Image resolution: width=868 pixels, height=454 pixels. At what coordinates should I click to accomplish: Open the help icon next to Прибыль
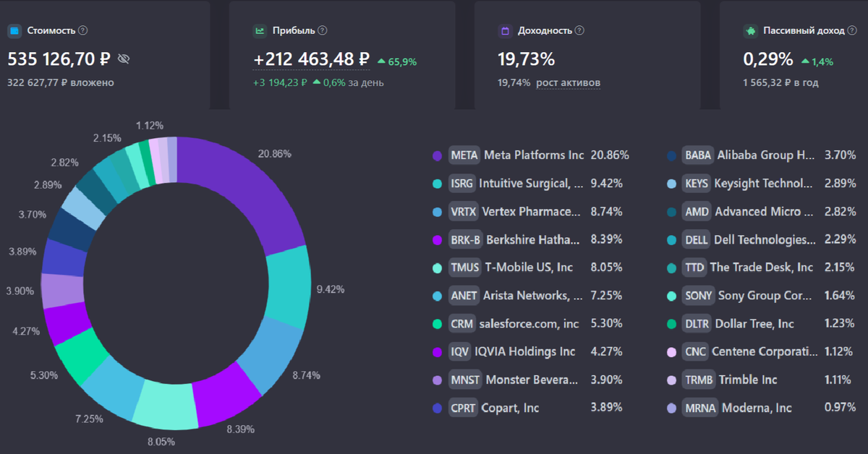click(323, 31)
